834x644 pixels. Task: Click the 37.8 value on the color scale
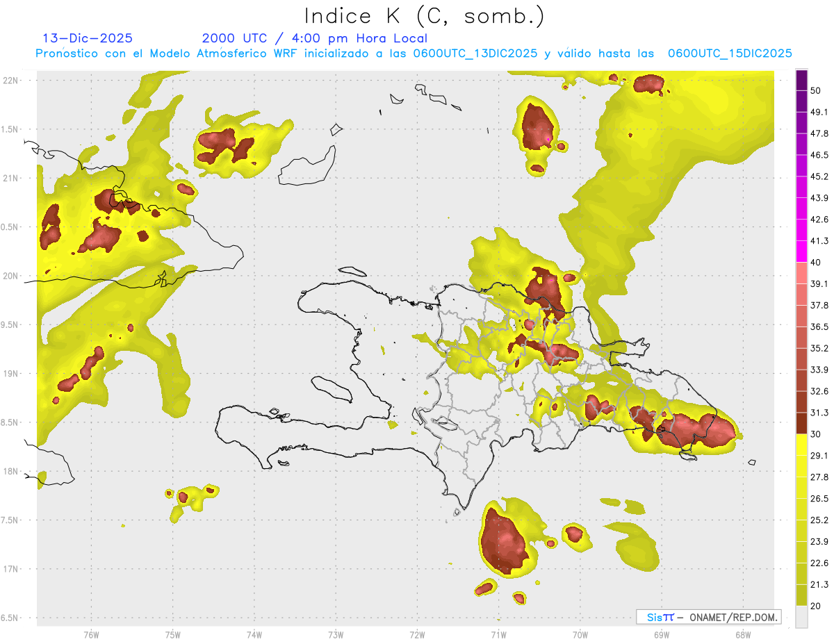(819, 305)
